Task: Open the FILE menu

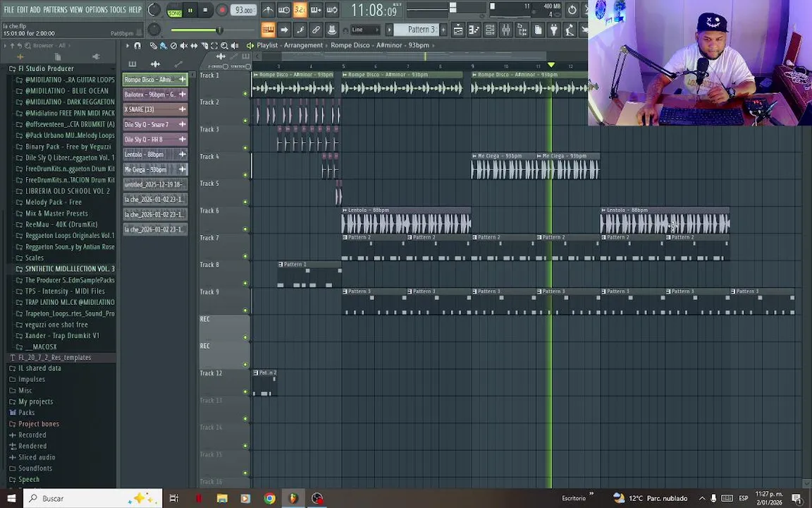Action: tap(8, 10)
